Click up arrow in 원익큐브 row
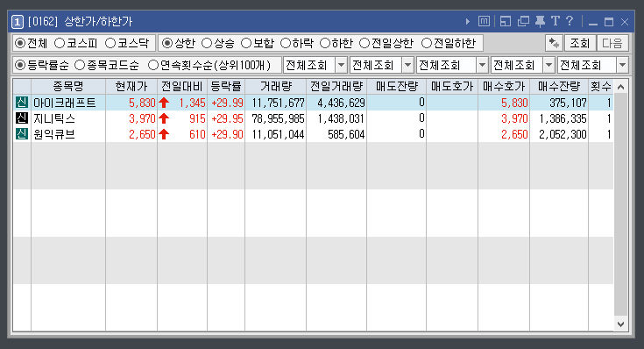This screenshot has width=644, height=349. pyautogui.click(x=164, y=134)
